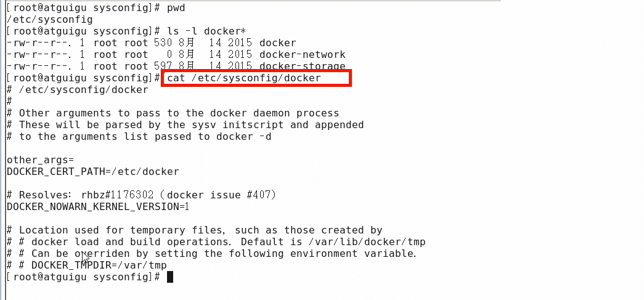Click the "# /etc/sysconfig/docker" comment header line

77,90
